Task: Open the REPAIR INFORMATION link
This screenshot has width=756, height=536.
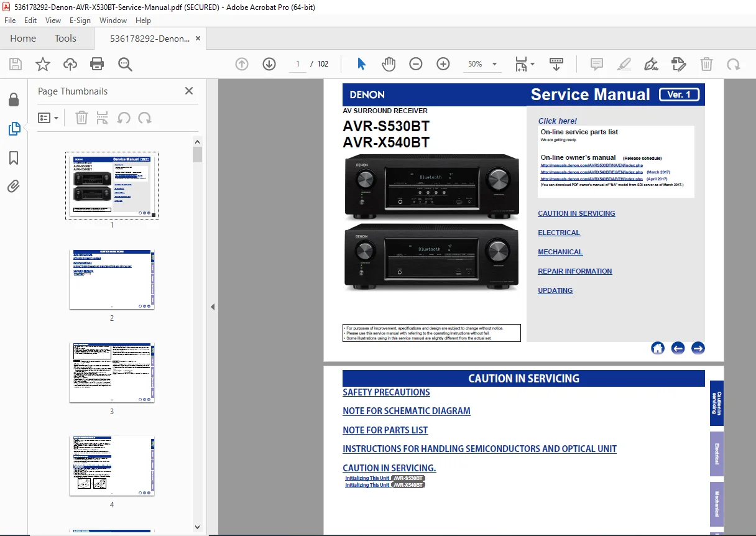Action: [x=575, y=271]
